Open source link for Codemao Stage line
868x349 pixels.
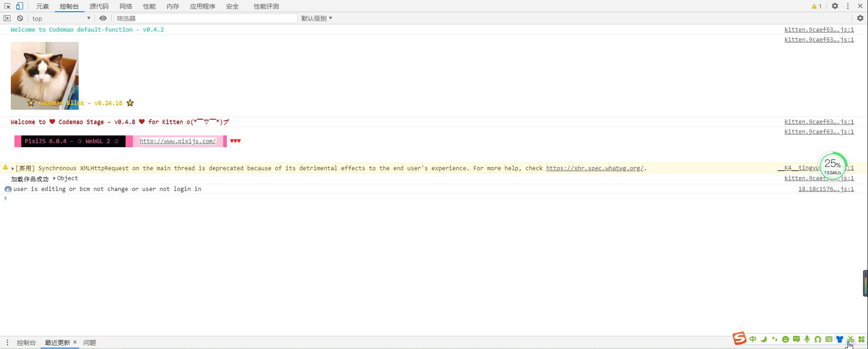819,122
